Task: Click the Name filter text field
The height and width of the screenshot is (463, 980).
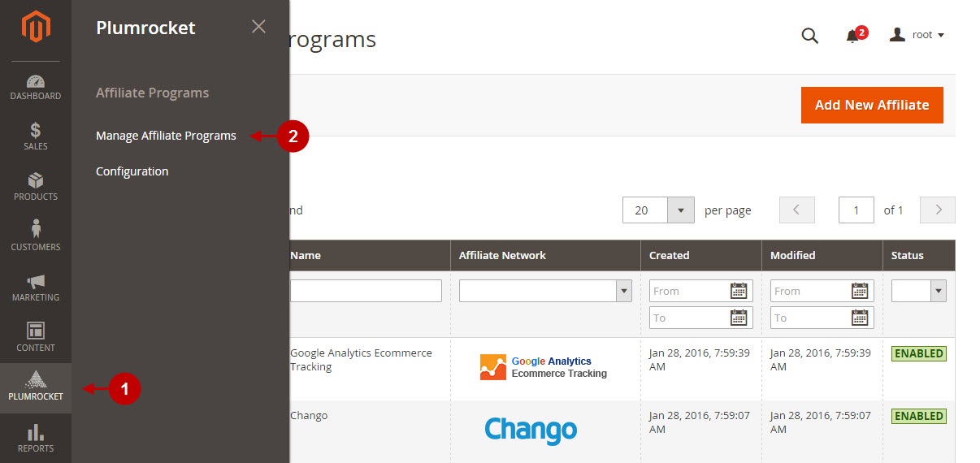Action: coord(366,291)
